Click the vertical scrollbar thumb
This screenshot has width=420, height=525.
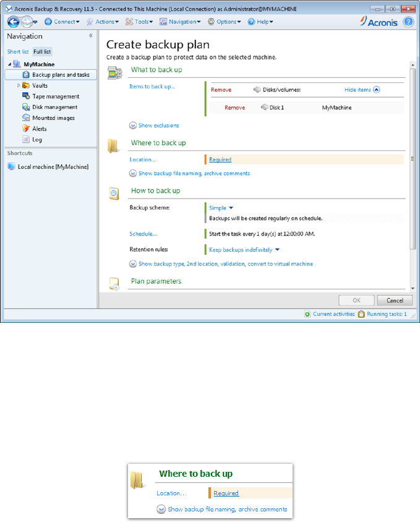click(413, 159)
